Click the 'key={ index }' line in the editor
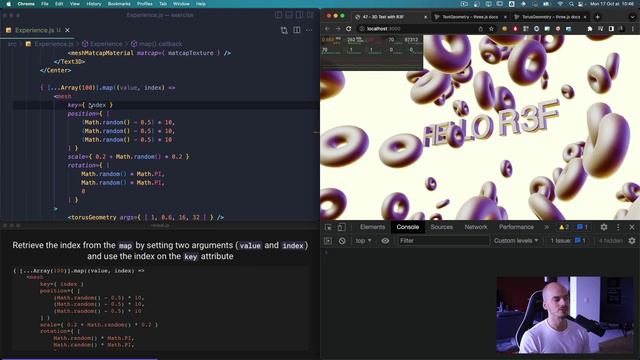 click(90, 105)
